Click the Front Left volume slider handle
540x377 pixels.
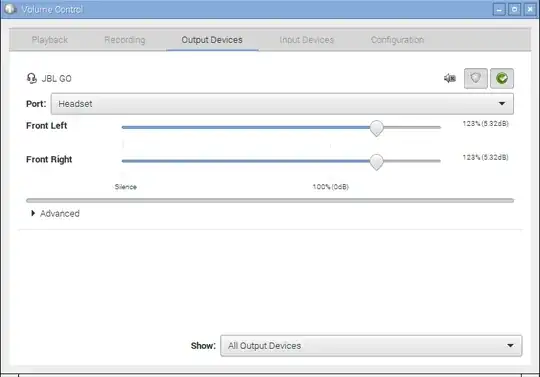376,128
